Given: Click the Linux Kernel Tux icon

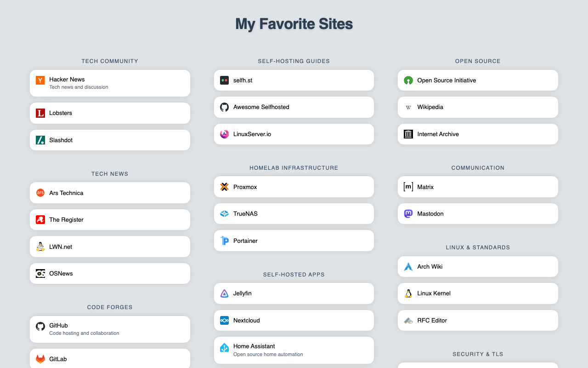Looking at the screenshot, I should point(408,293).
